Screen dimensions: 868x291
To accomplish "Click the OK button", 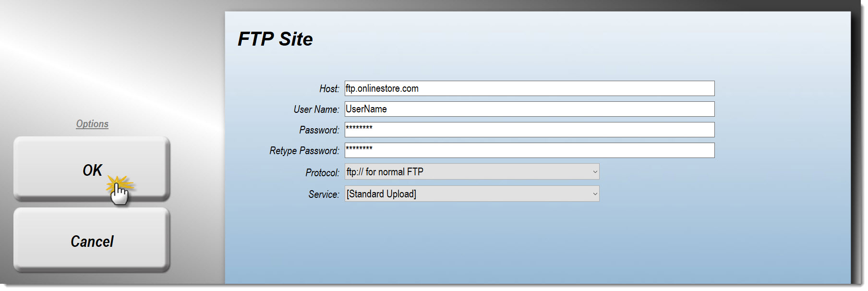I will 92,169.
